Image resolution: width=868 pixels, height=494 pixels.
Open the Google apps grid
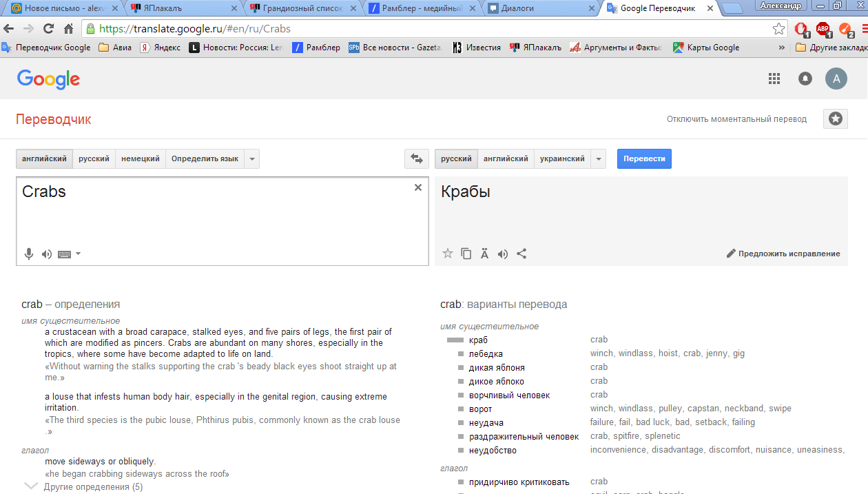774,79
